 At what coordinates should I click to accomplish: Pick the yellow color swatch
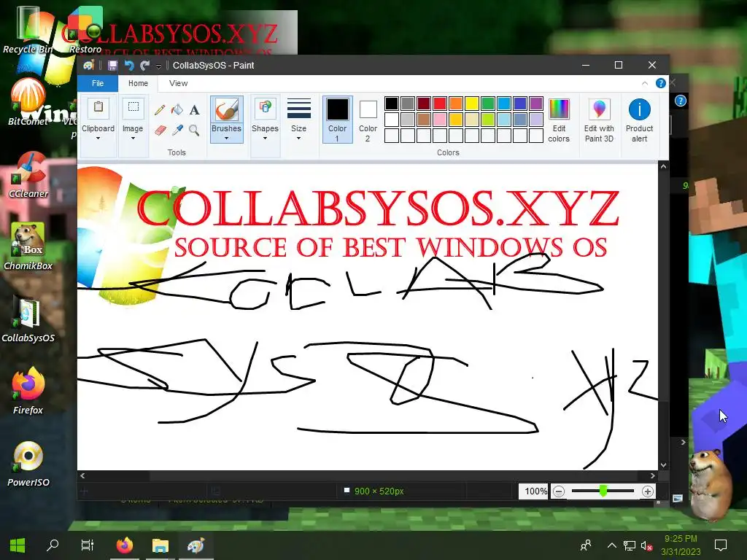point(472,104)
